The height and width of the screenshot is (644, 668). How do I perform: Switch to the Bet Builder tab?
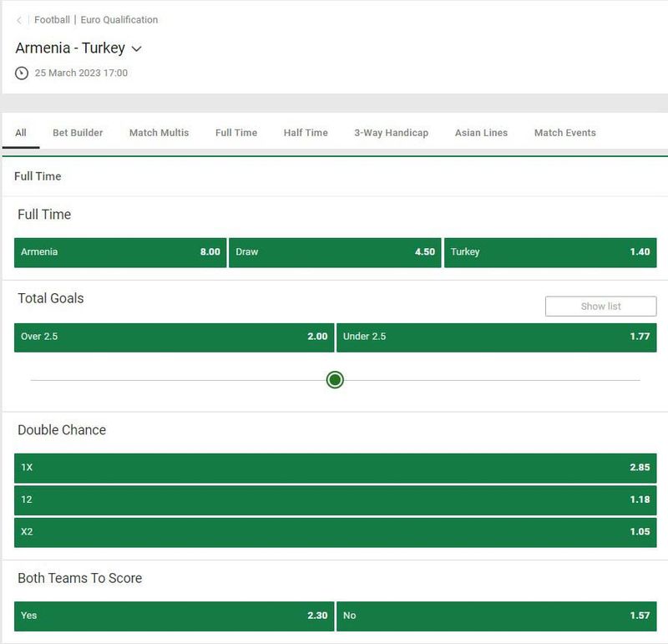pyautogui.click(x=78, y=133)
